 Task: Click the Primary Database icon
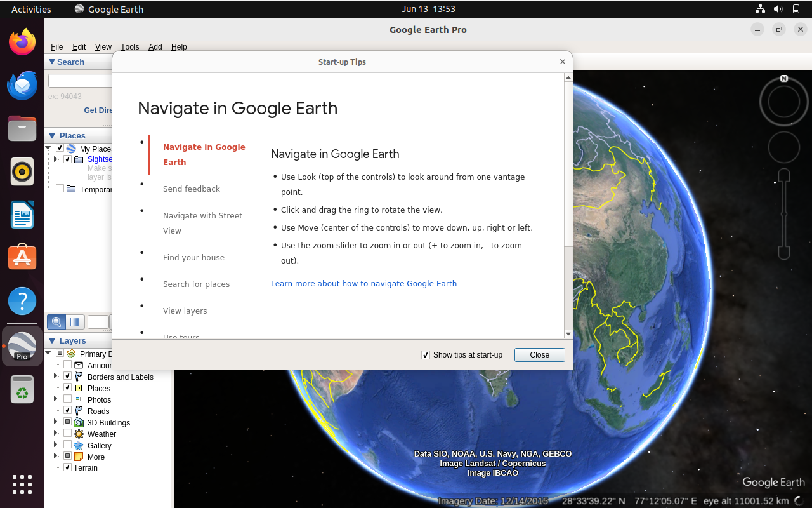pos(71,354)
